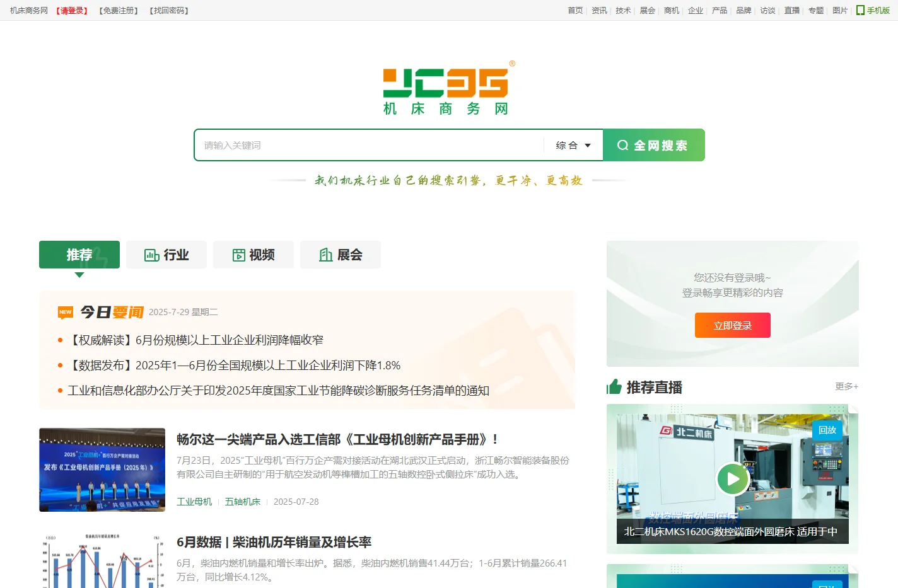Click the 畅尔 article summary starting 7月23日
Screen dimensions: 898x588
373,468
